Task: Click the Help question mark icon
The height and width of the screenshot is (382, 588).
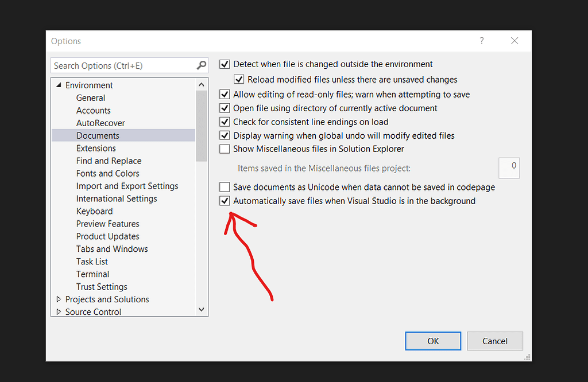Action: click(482, 41)
